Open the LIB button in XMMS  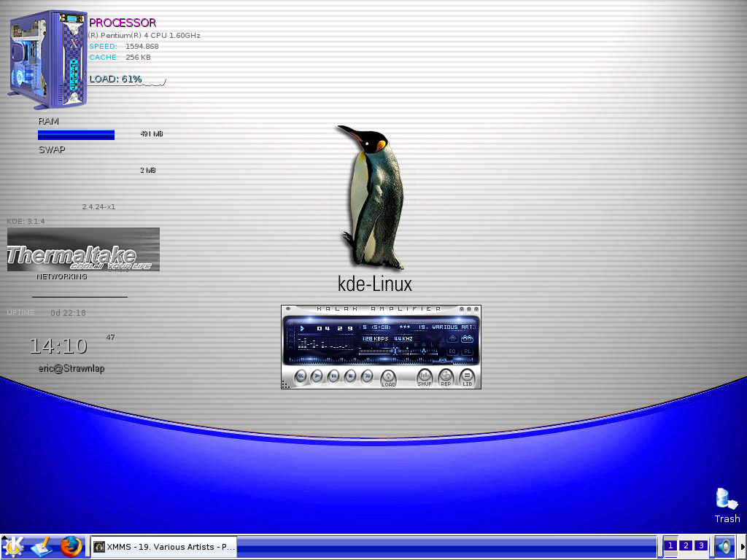[x=467, y=377]
